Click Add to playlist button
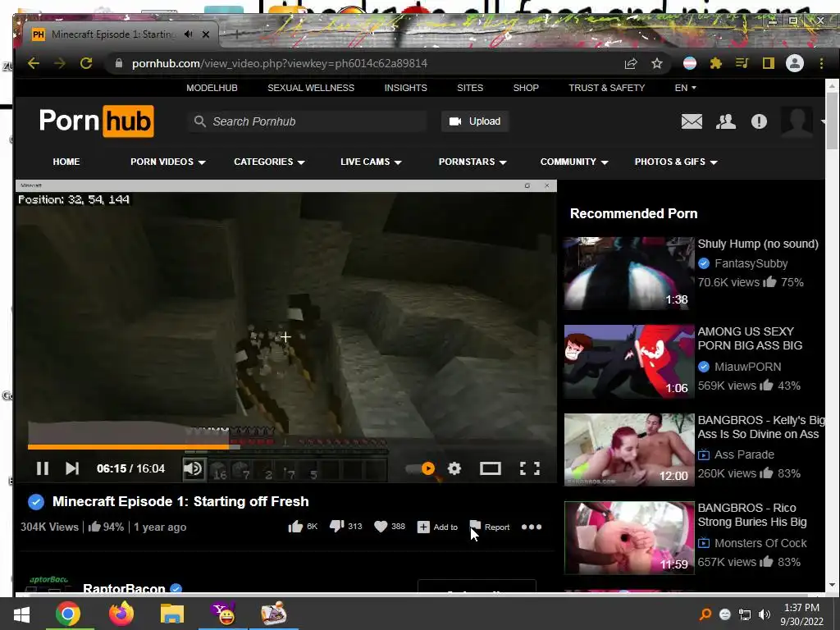The height and width of the screenshot is (630, 840). (438, 527)
